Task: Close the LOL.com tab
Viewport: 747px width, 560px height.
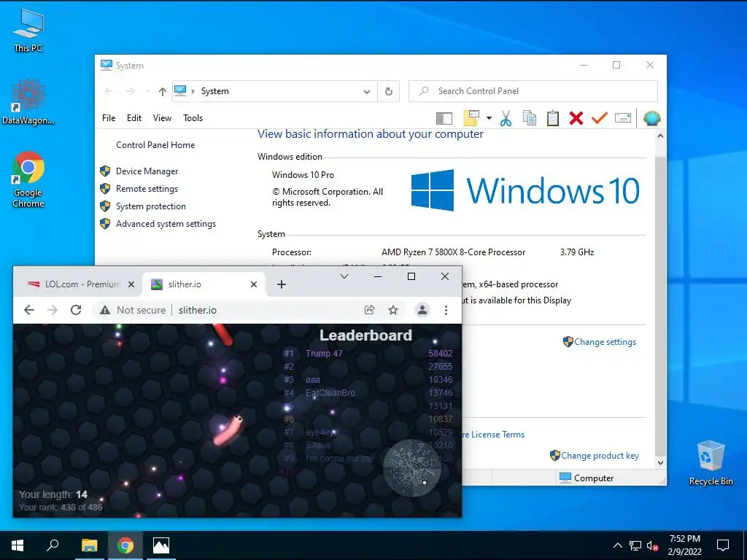Action: [131, 284]
